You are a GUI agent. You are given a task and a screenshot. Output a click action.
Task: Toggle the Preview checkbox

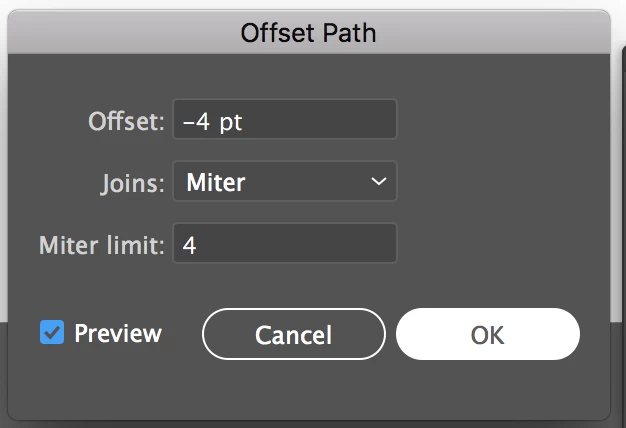52,332
